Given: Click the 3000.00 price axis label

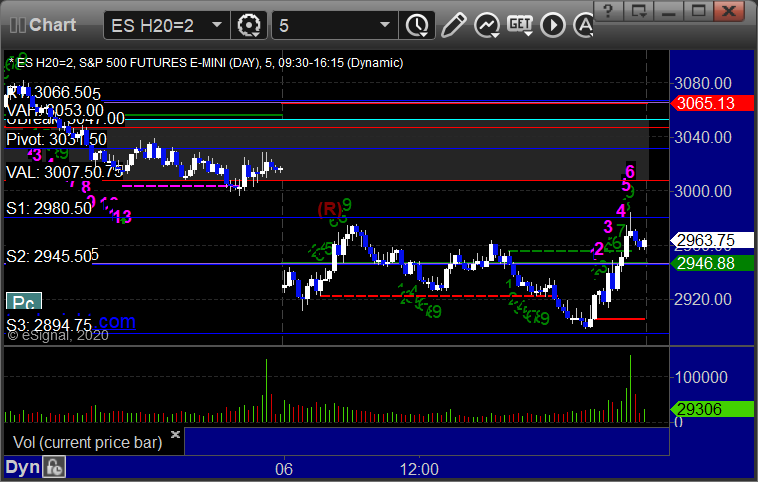Looking at the screenshot, I should [703, 191].
